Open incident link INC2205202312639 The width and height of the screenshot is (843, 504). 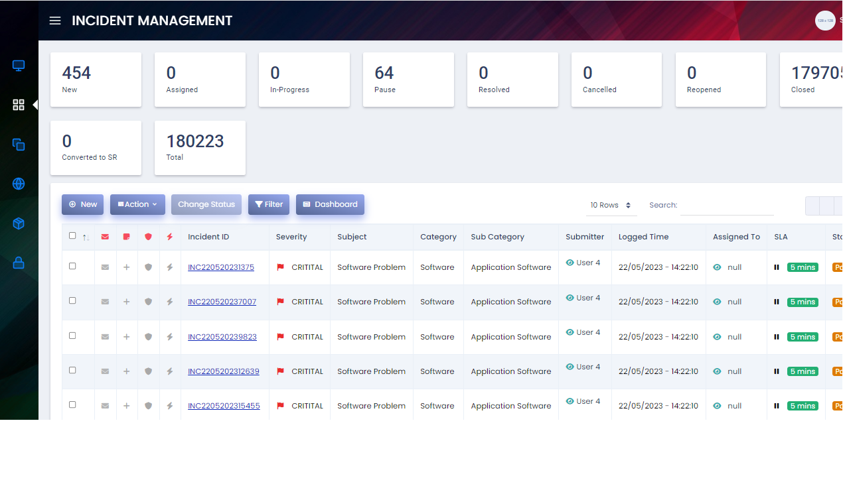click(224, 371)
